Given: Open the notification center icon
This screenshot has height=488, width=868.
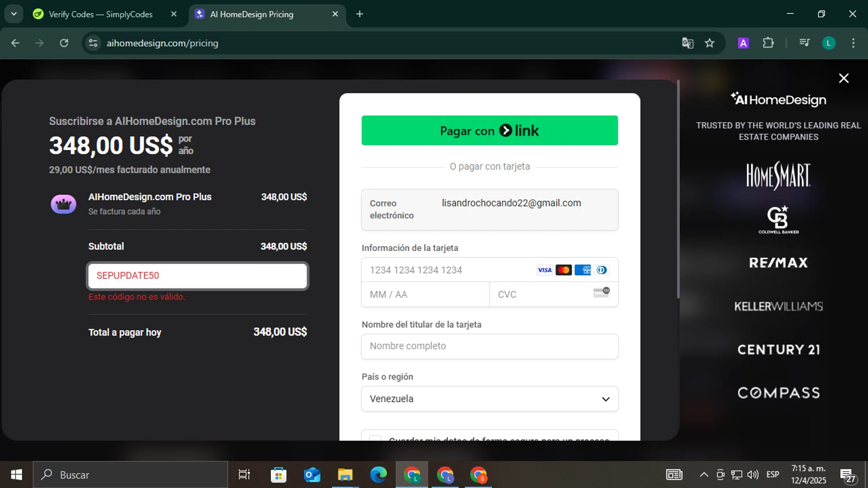Looking at the screenshot, I should [848, 475].
